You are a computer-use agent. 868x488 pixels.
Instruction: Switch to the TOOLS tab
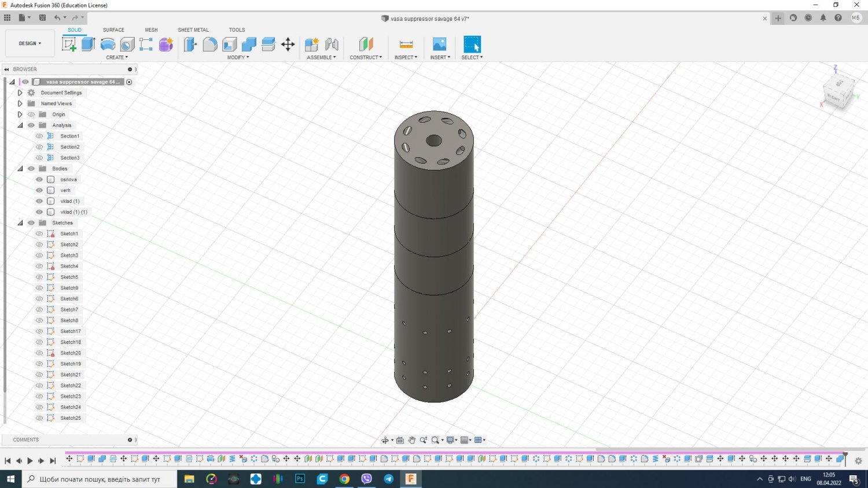(237, 29)
